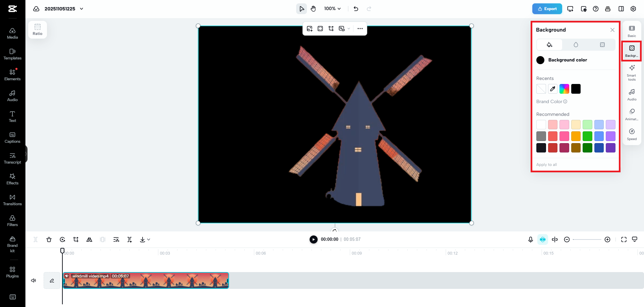
Task: Click the crop icon in the canvas toolbar
Action: [x=331, y=29]
